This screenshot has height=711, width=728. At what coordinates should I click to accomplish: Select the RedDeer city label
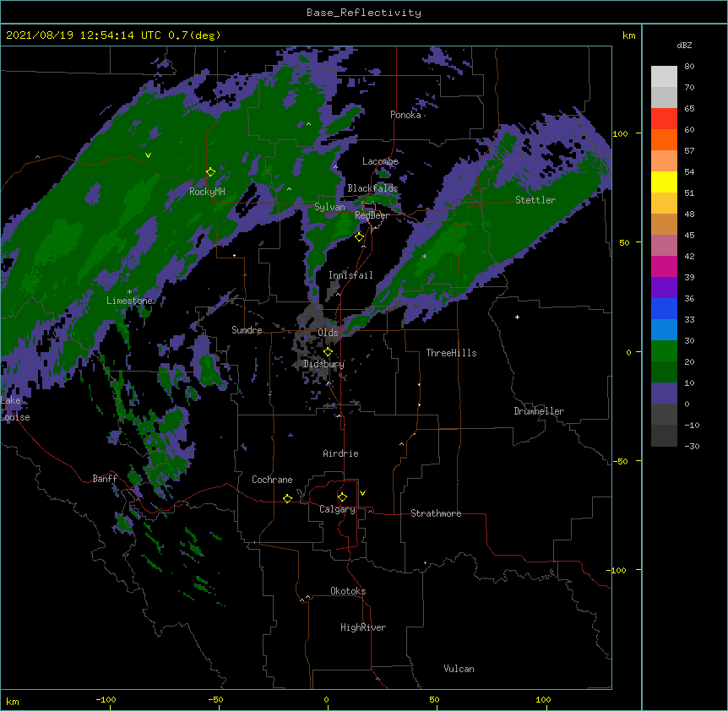pyautogui.click(x=372, y=215)
